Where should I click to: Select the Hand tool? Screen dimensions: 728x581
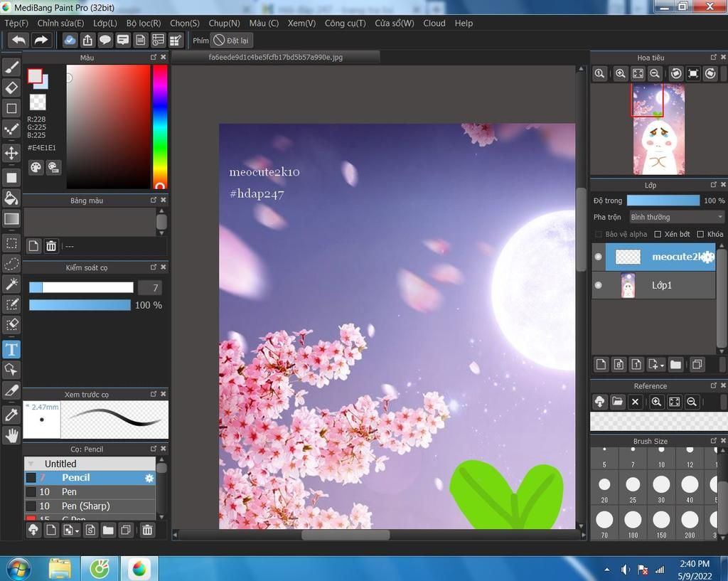tap(11, 435)
